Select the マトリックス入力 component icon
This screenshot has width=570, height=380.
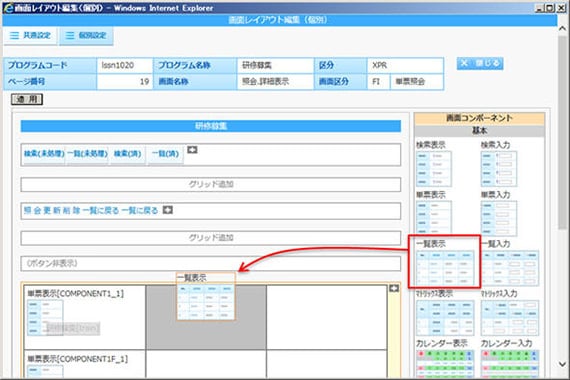pyautogui.click(x=510, y=317)
